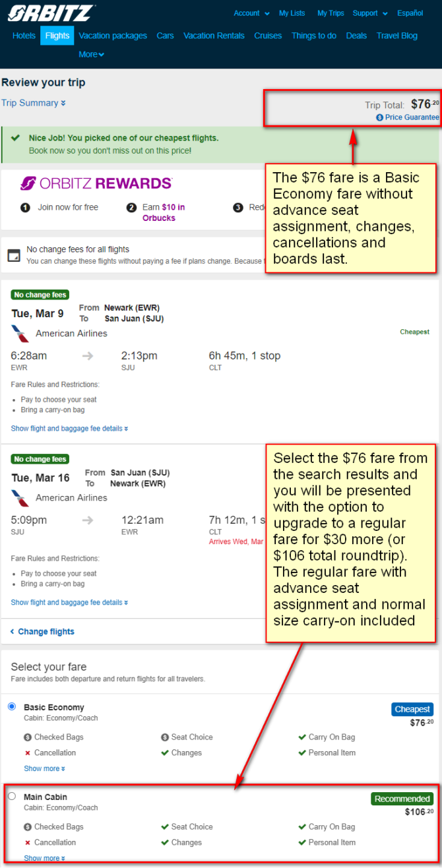Image resolution: width=442 pixels, height=868 pixels.
Task: Click the Seat Choice dollar icon under Basic Economy
Action: click(x=165, y=737)
